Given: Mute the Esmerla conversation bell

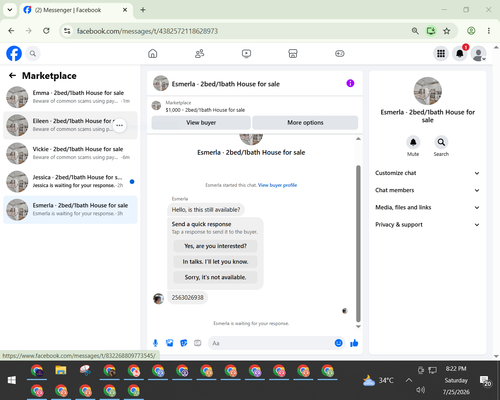Looking at the screenshot, I should click(413, 143).
